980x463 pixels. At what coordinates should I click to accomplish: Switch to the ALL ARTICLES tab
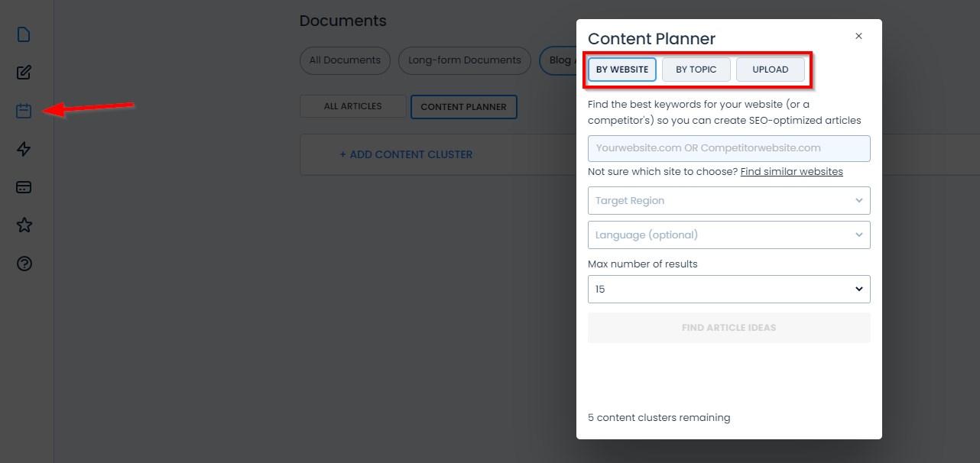pos(352,106)
